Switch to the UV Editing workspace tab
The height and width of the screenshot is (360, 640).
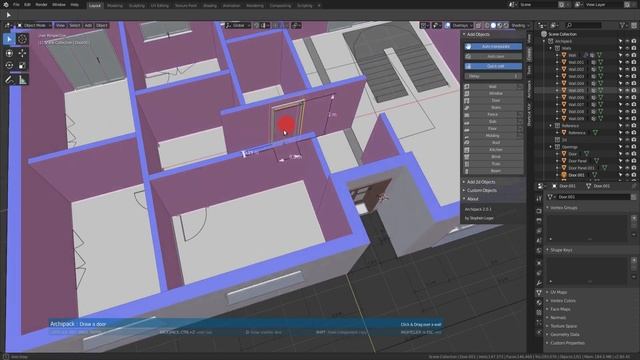159,6
